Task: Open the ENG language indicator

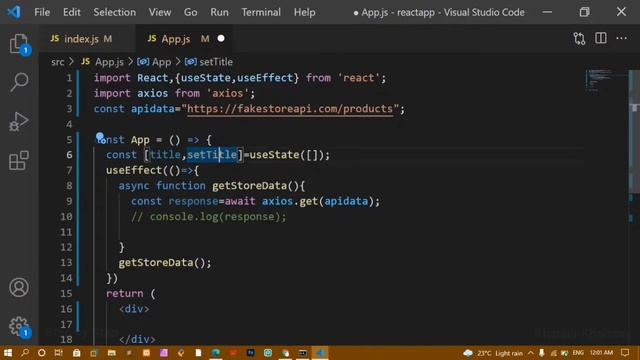Action: click(x=578, y=353)
